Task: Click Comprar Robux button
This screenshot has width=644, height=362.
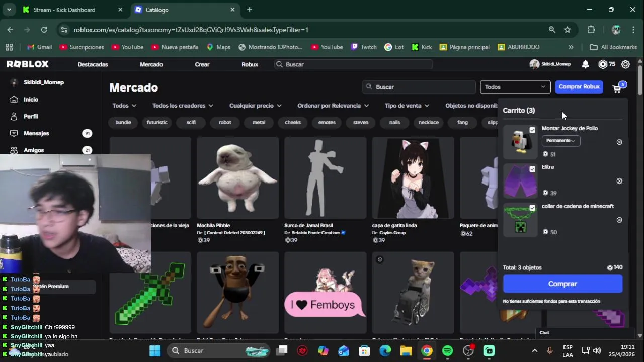Action: point(579,87)
